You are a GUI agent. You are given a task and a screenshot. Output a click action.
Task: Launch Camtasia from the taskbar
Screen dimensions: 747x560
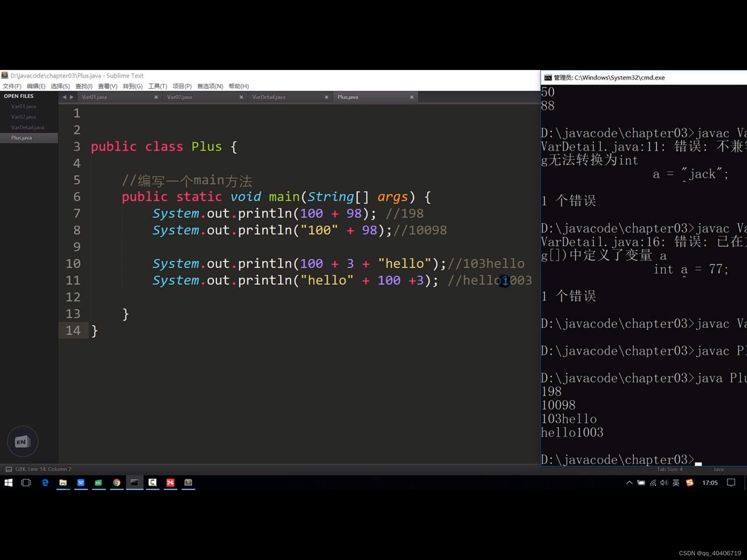click(152, 483)
